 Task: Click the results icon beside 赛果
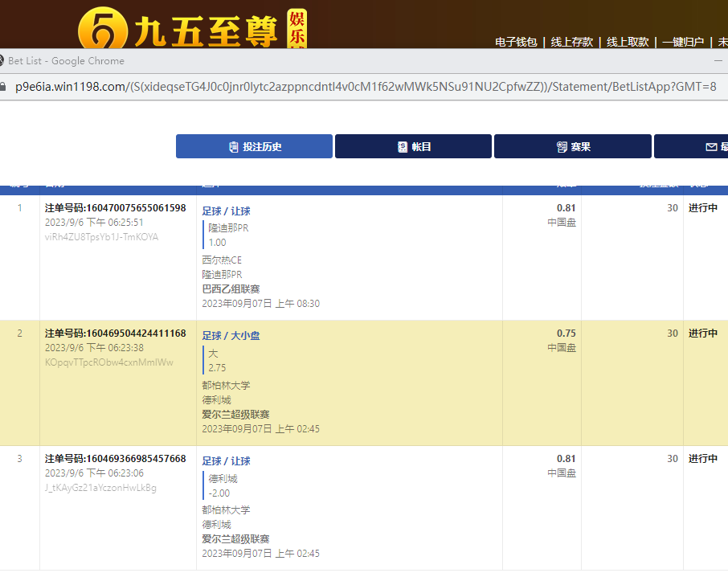(x=562, y=147)
